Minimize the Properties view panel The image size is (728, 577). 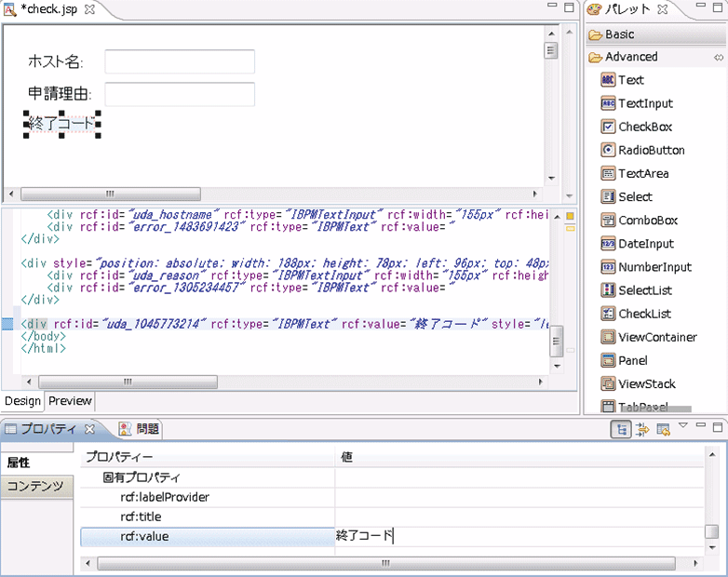tap(701, 424)
